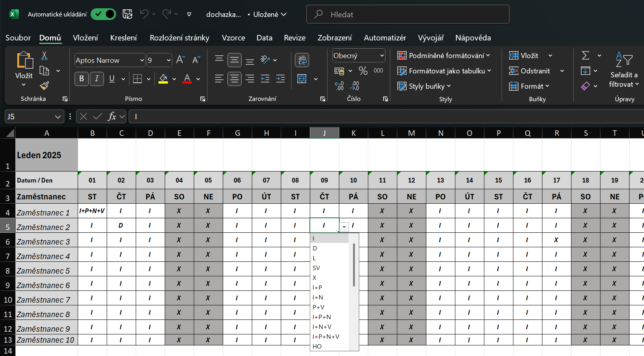Toggle the Automatické ukládání switch off

click(x=103, y=15)
